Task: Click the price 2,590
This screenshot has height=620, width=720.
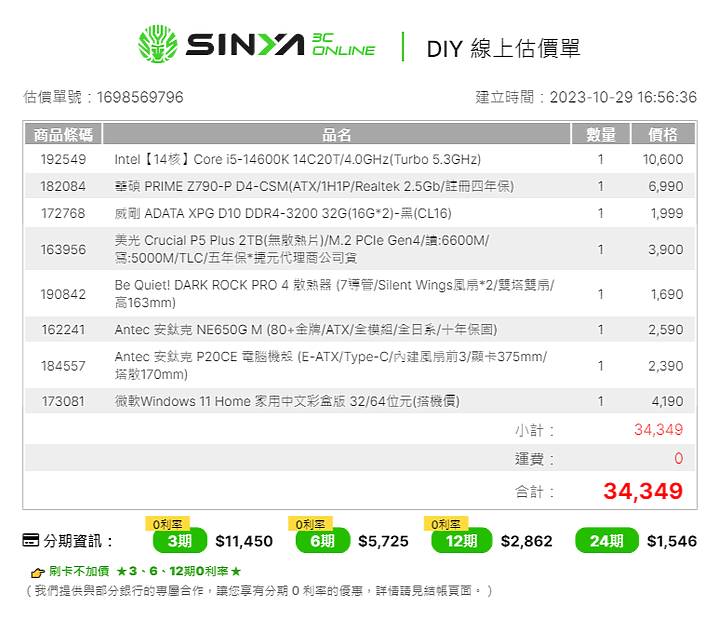Action: pyautogui.click(x=665, y=330)
